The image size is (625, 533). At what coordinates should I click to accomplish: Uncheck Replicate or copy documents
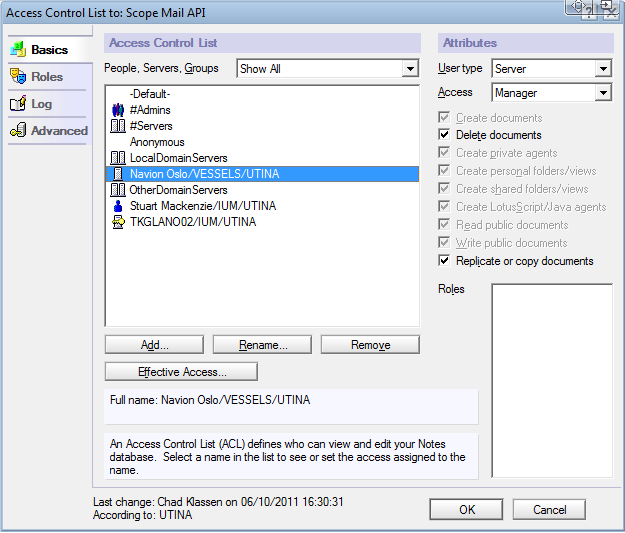click(x=444, y=260)
